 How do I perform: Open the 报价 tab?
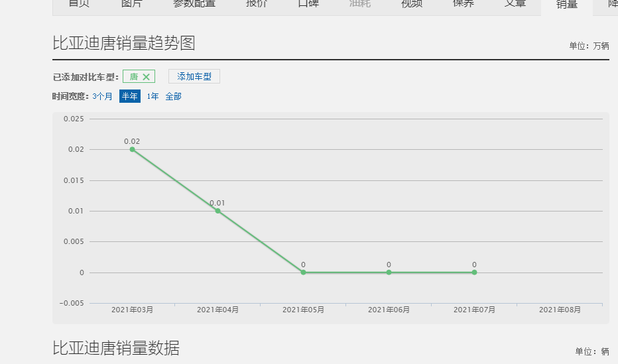(257, 4)
